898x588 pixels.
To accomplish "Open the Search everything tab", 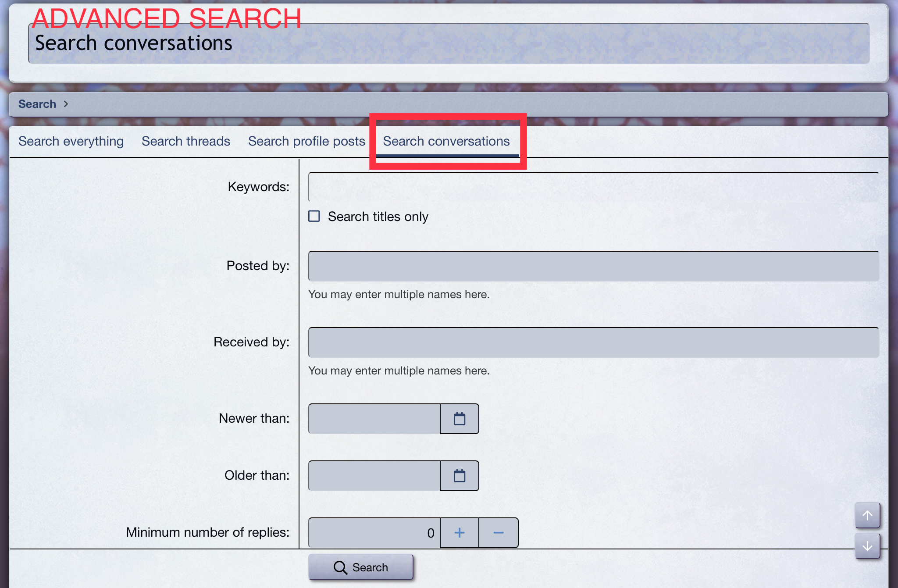I will 71,141.
